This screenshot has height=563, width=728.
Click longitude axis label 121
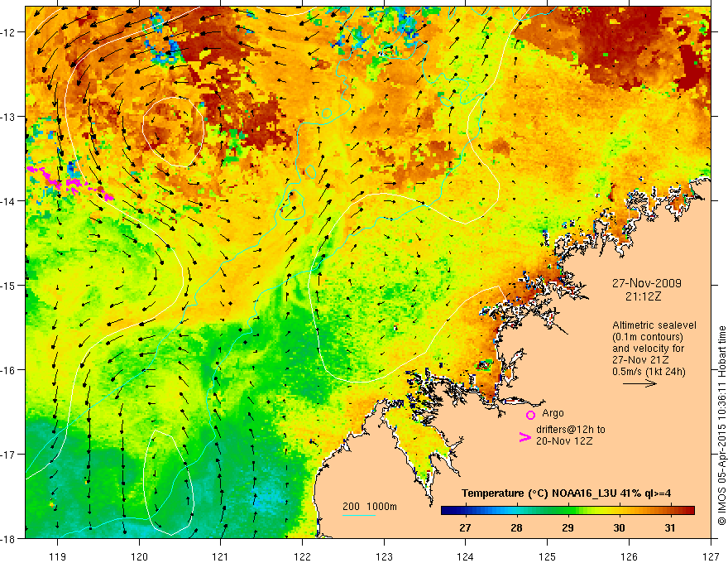[221, 556]
